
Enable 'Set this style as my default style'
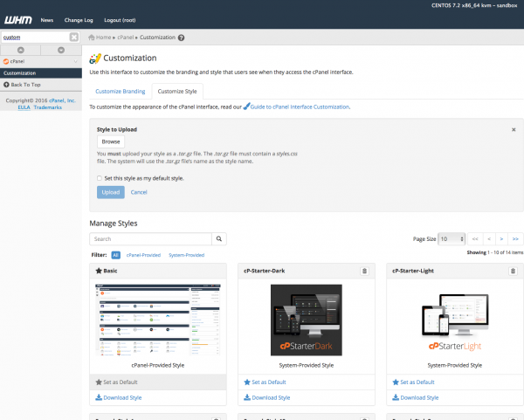coord(100,178)
